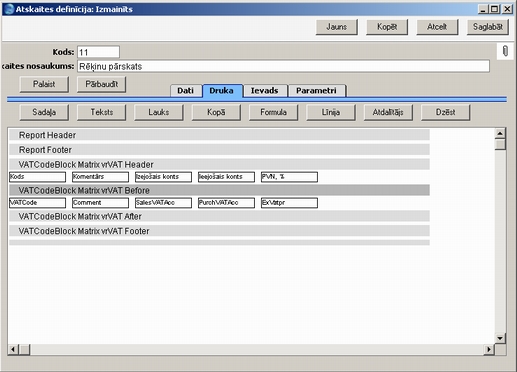Click the Teksts toolbar button
The width and height of the screenshot is (517, 372).
point(101,112)
